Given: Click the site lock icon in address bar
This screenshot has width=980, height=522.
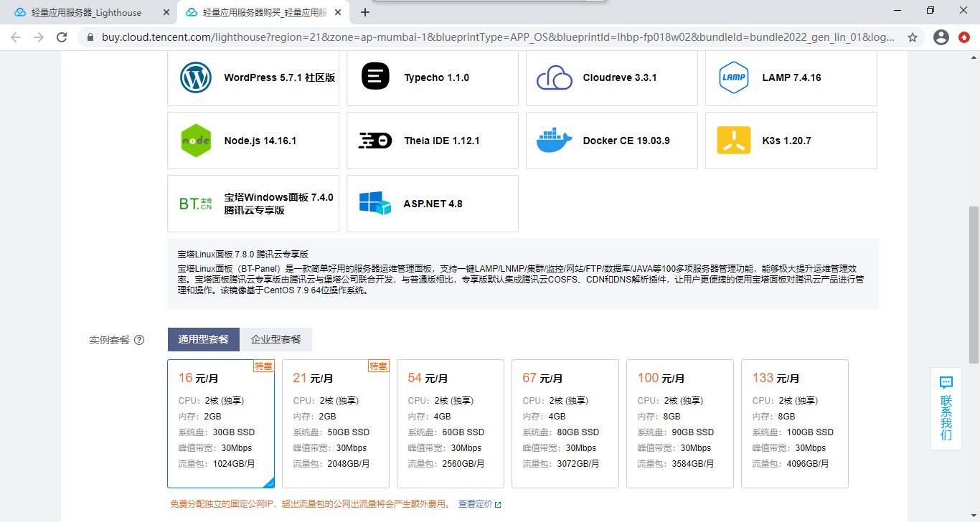Looking at the screenshot, I should (90, 37).
